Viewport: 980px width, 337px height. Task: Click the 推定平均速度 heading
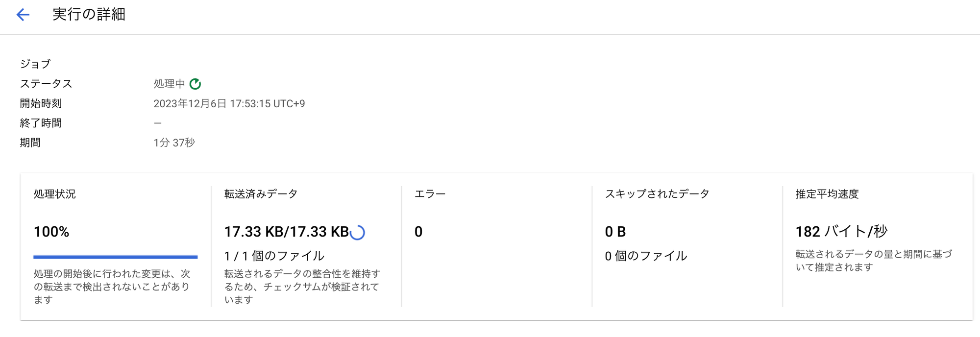pyautogui.click(x=827, y=194)
